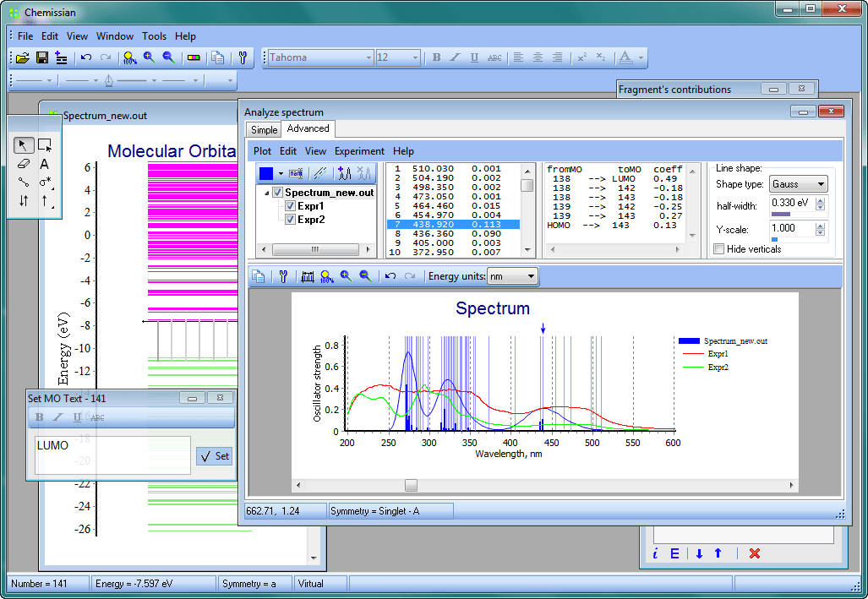Open the Shape type dropdown showing Gauss
This screenshot has width=868, height=599.
(799, 183)
